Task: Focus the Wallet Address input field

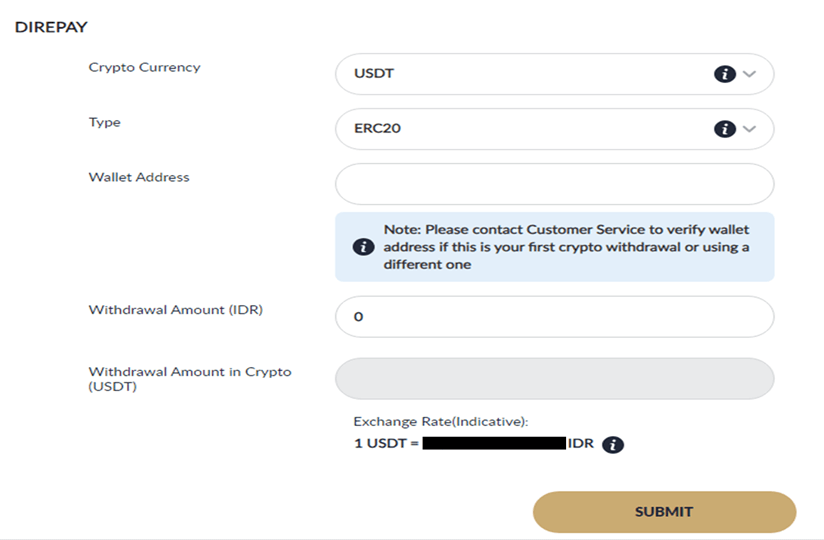Action: pyautogui.click(x=554, y=184)
